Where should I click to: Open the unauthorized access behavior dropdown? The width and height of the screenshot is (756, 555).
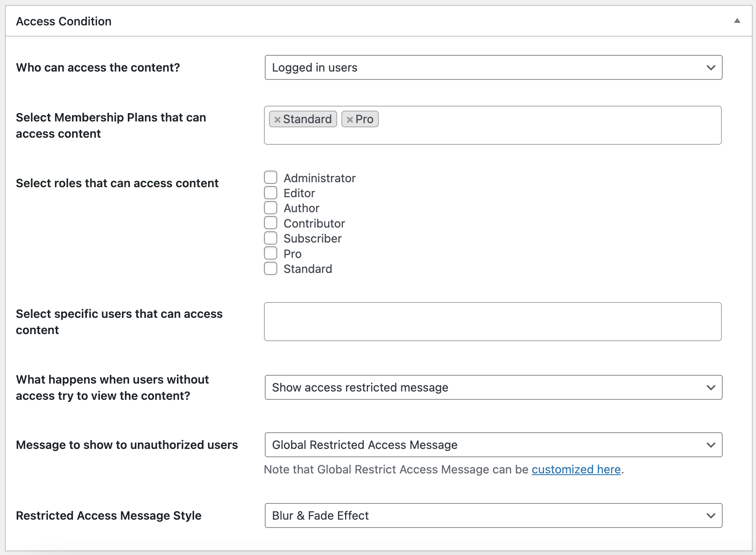pyautogui.click(x=493, y=387)
